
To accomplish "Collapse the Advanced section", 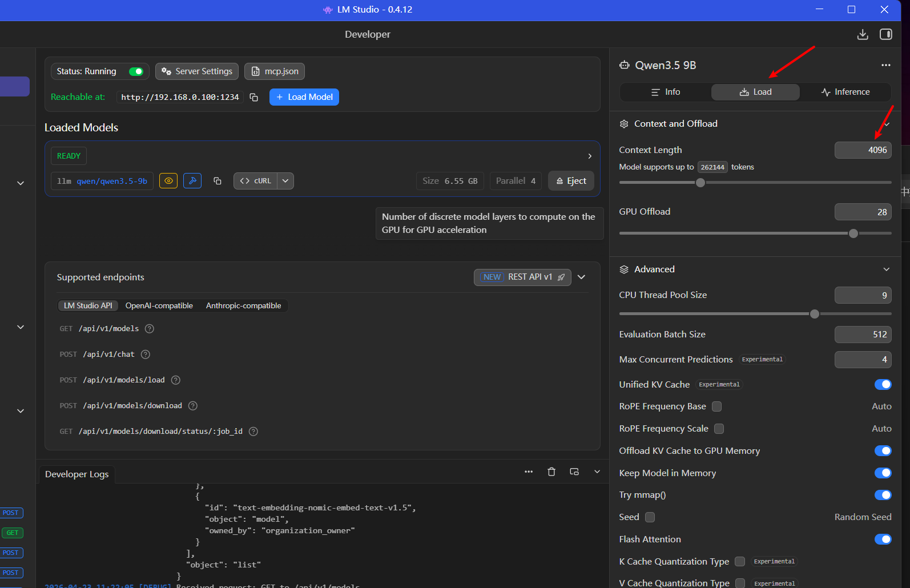I will click(886, 269).
